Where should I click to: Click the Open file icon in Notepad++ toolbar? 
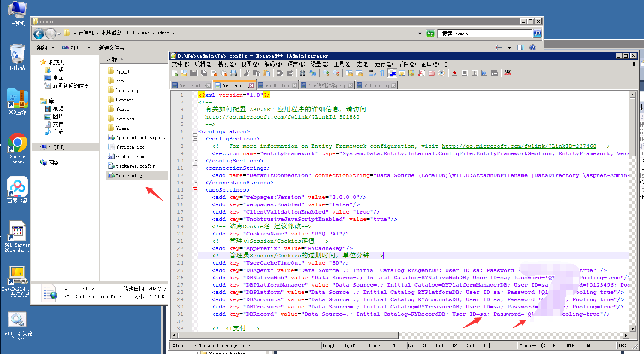click(x=184, y=73)
